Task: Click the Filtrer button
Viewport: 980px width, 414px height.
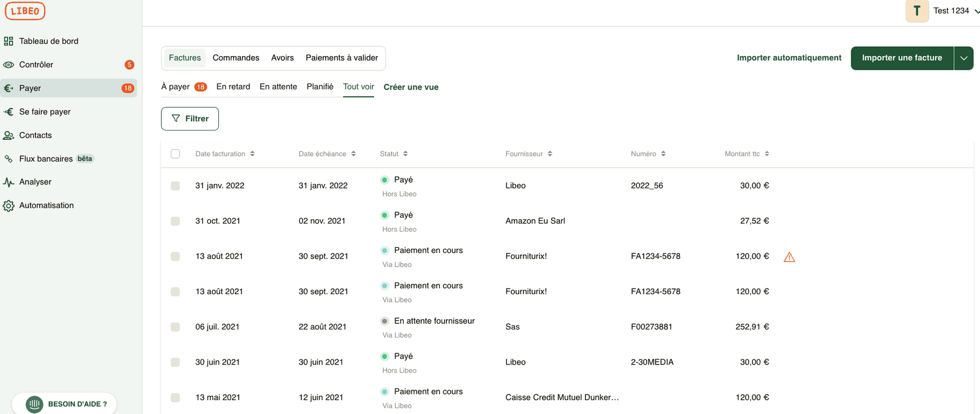Action: click(190, 119)
